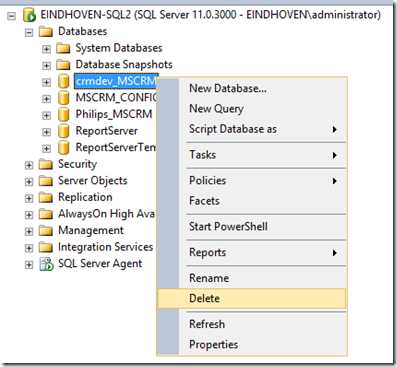Expand the Management node
This screenshot has height=367, width=397.
29,231
